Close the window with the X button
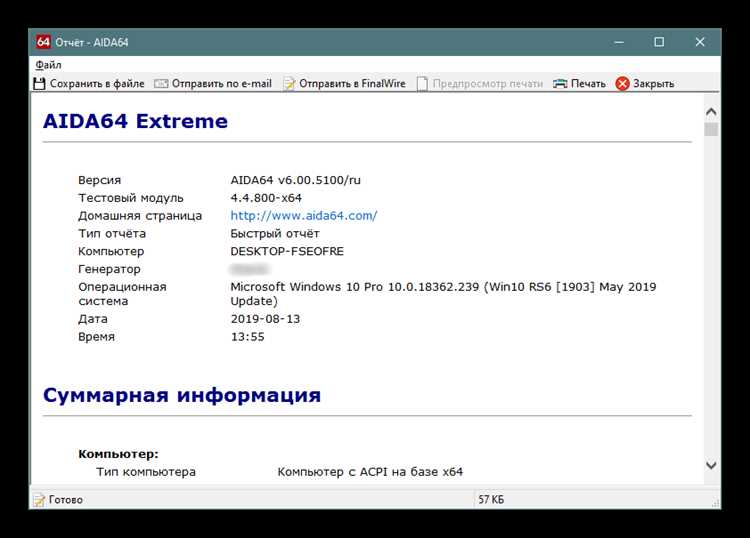This screenshot has height=538, width=750. (700, 42)
